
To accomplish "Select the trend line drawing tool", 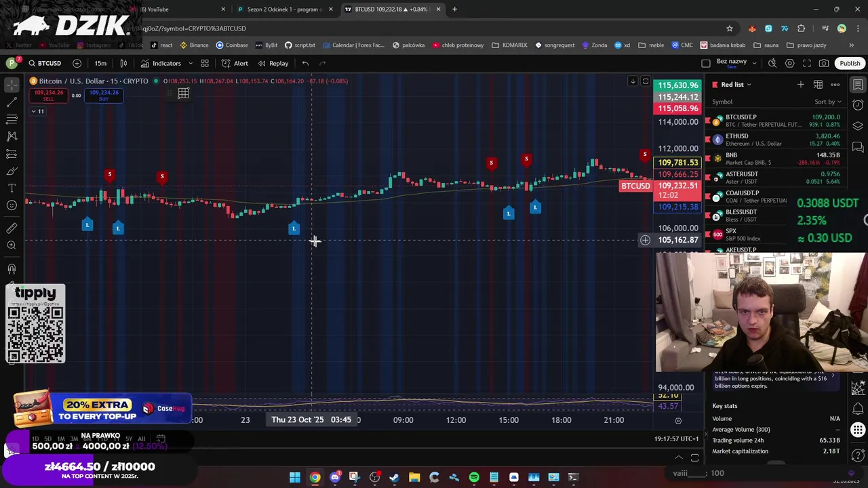I will [12, 102].
